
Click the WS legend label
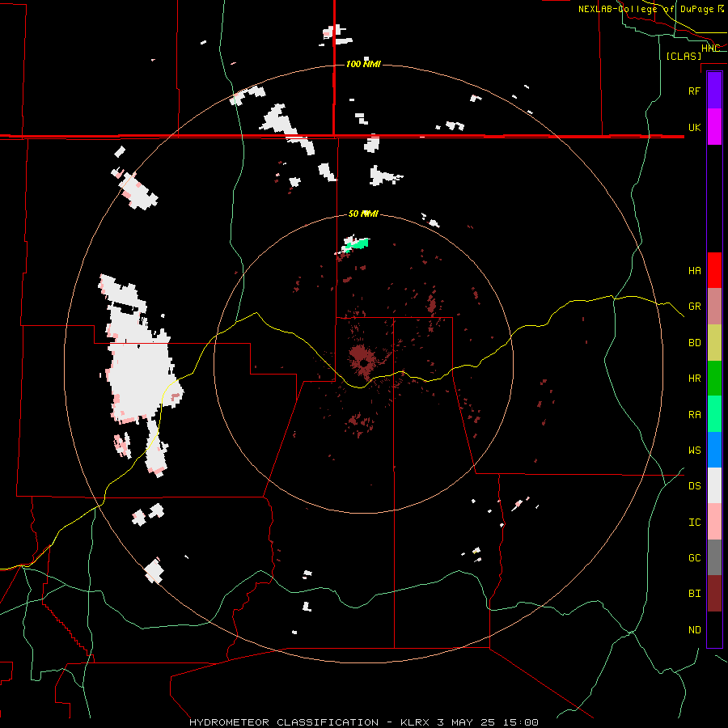[694, 450]
